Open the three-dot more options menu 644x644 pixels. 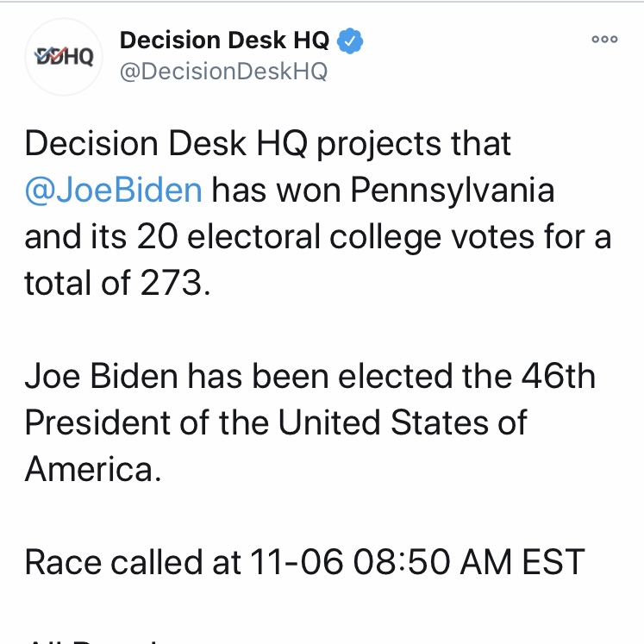[604, 40]
